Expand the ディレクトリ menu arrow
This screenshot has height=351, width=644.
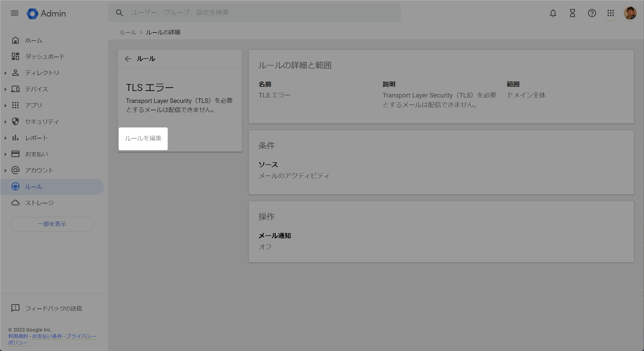(5, 73)
